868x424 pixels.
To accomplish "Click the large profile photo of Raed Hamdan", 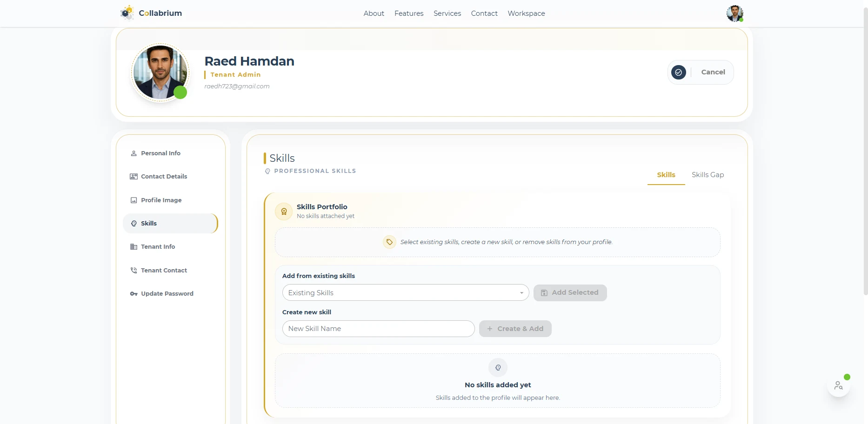I will click(x=160, y=72).
